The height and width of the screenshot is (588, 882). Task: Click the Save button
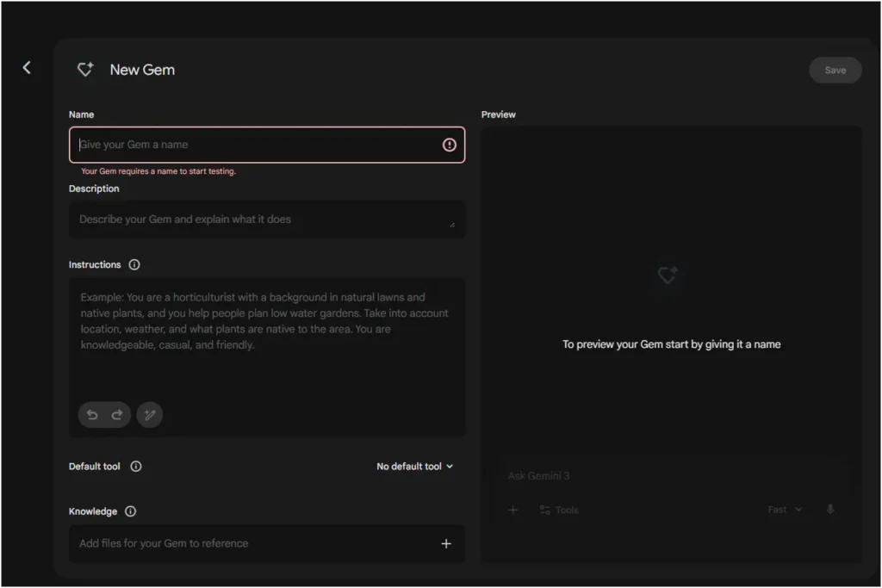click(835, 70)
